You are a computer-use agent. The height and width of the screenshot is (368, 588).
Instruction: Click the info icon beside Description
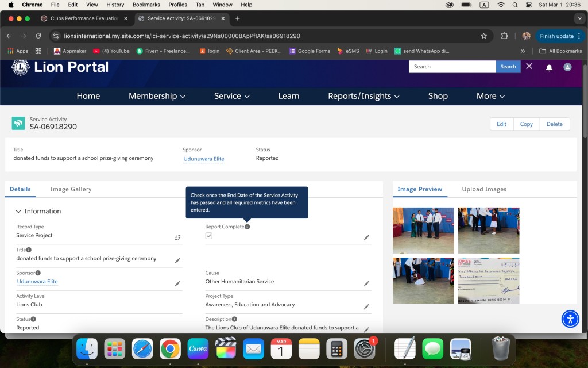234,319
